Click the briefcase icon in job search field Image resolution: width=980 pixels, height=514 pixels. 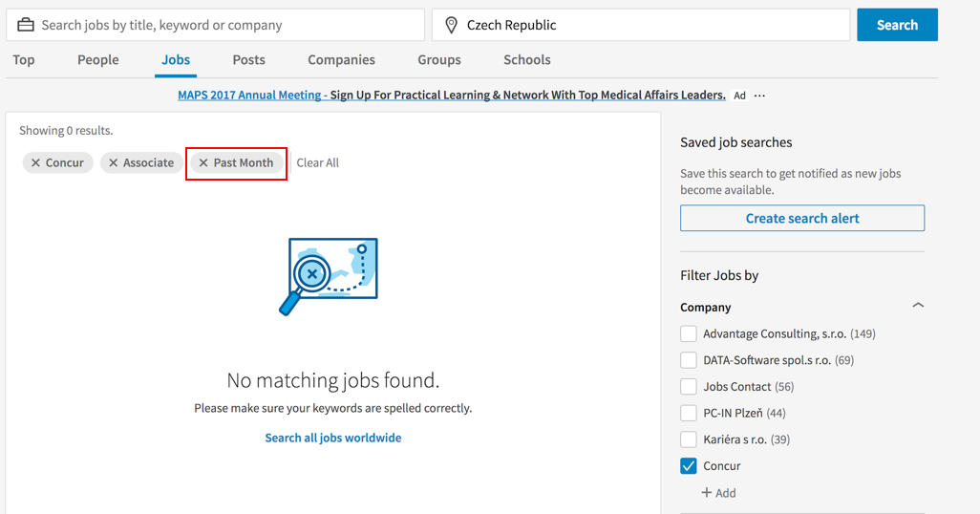click(25, 25)
